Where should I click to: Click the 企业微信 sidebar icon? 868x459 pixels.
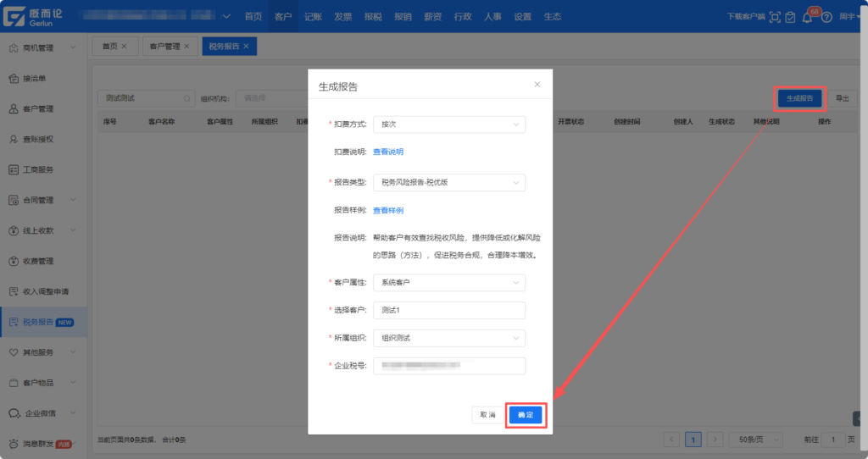[14, 413]
